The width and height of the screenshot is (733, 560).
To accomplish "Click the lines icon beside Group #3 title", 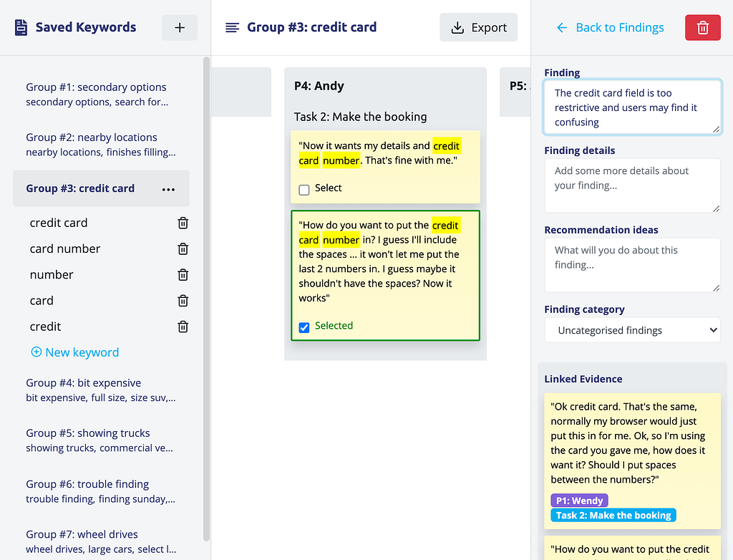I will tap(233, 28).
